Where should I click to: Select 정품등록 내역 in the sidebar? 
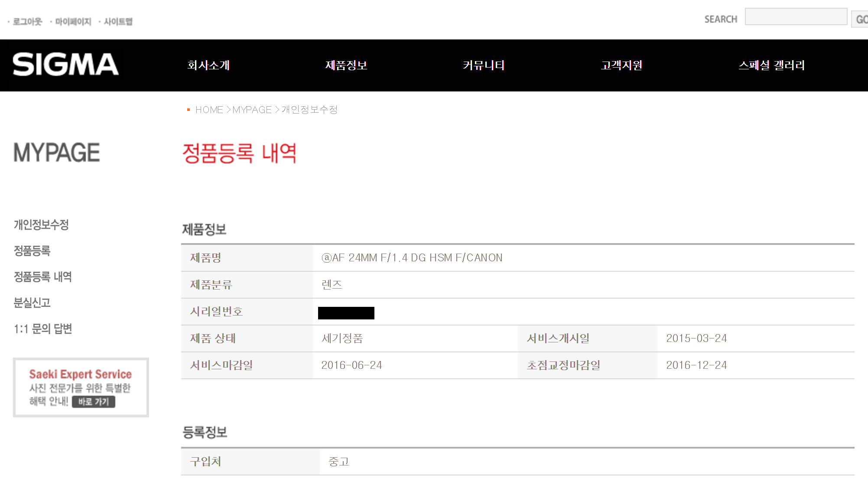[x=42, y=277]
